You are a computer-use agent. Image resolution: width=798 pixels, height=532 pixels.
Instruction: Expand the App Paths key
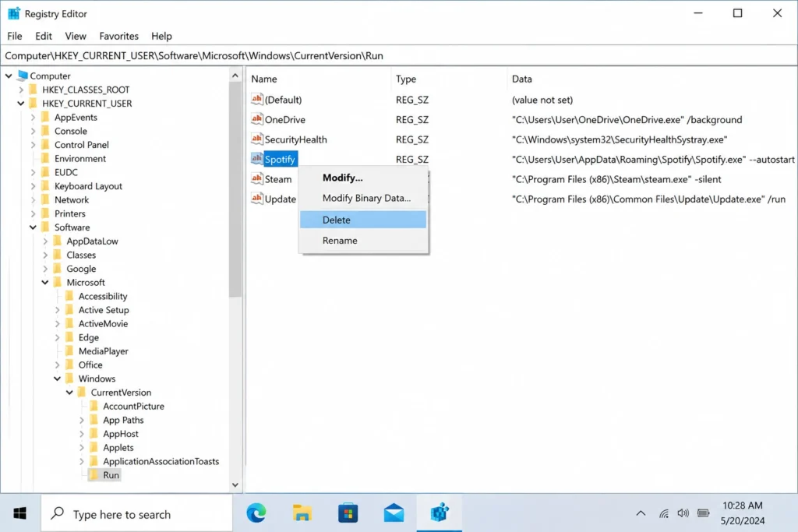(x=82, y=420)
